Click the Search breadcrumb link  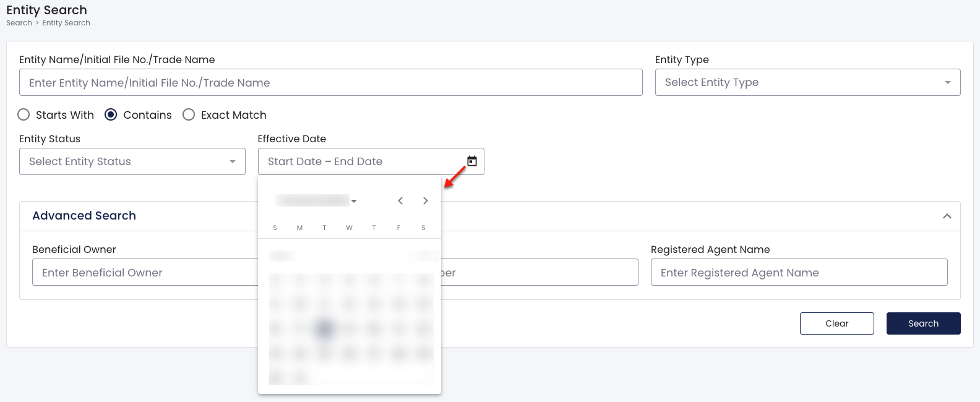19,23
